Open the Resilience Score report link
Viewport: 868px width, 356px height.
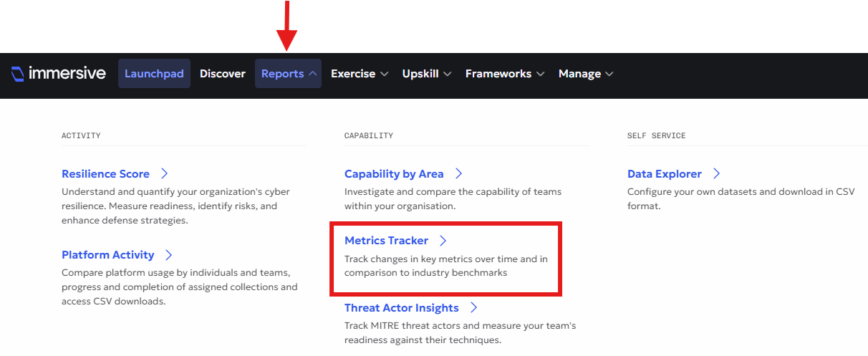(x=105, y=173)
